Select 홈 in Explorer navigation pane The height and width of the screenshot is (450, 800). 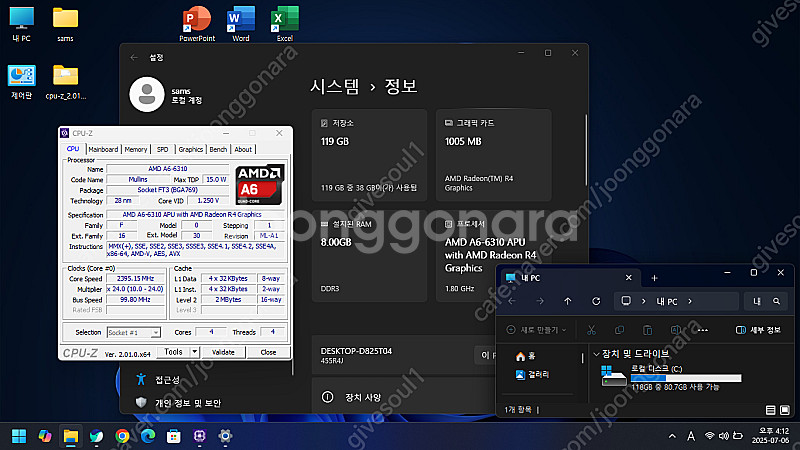click(526, 356)
